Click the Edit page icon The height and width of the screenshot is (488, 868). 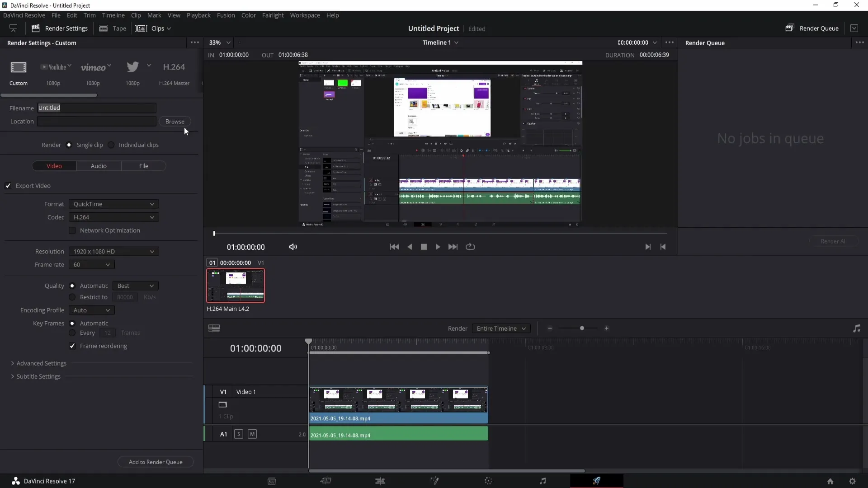pos(379,481)
